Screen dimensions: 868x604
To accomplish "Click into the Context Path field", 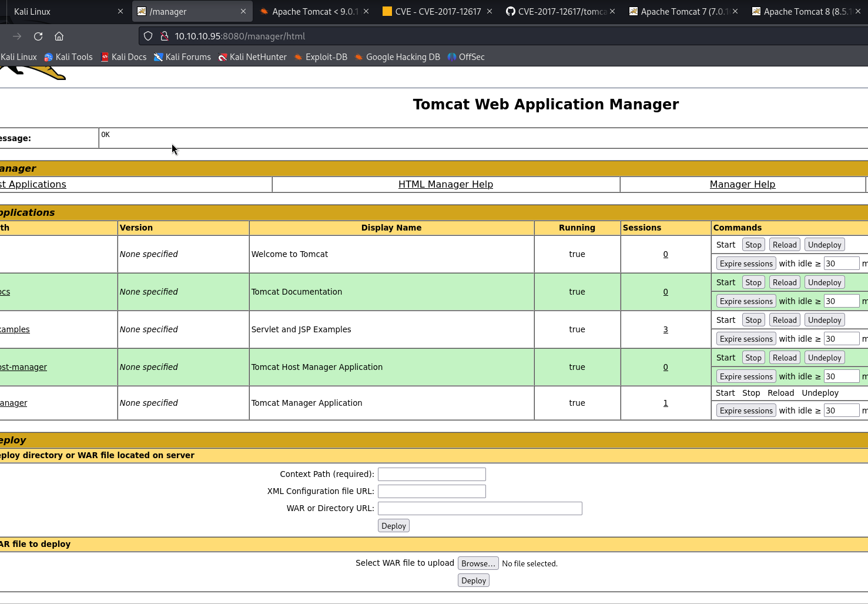I will pos(431,474).
